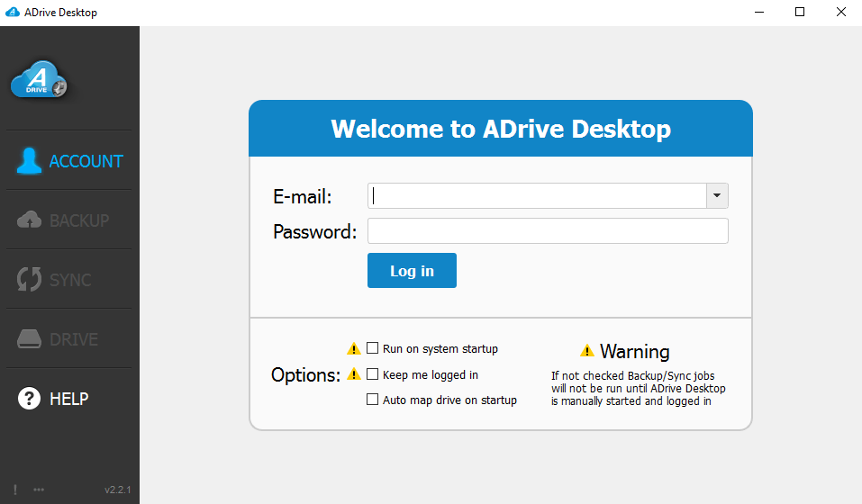Click the ADrive icon in the title bar
This screenshot has width=862, height=504.
12,12
